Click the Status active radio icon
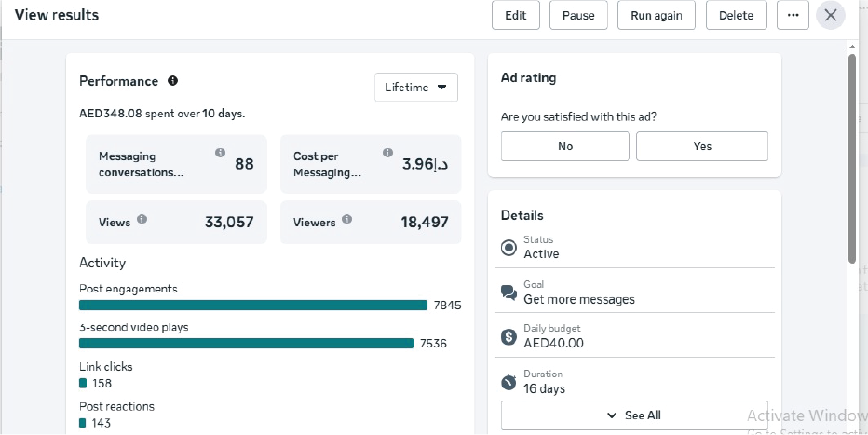Viewport: 868px width, 435px height. point(509,248)
